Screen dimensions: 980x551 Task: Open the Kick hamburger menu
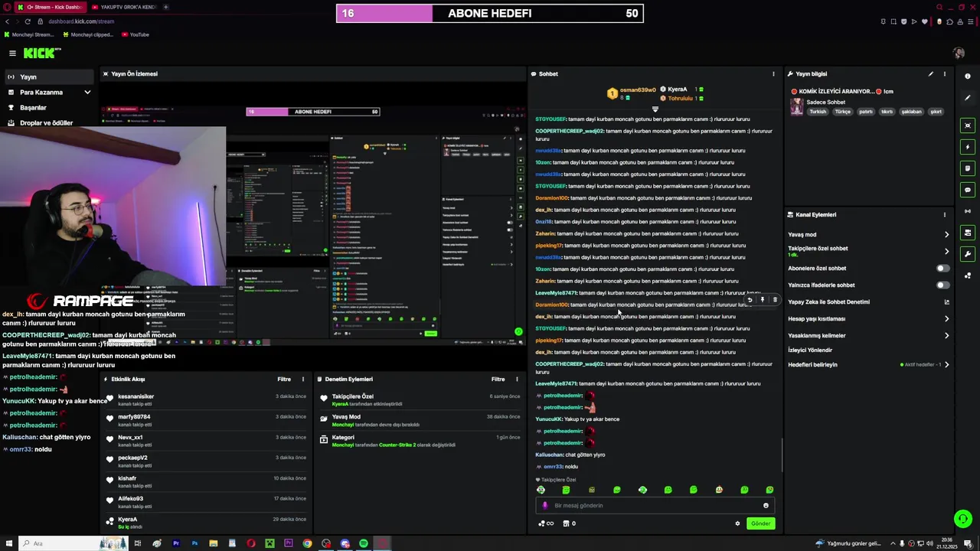point(12,53)
